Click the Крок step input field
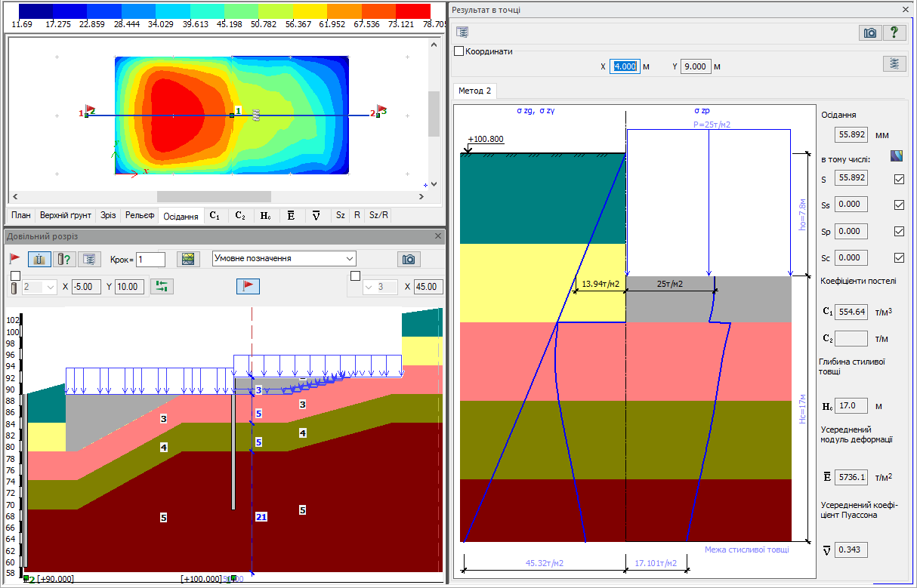The width and height of the screenshot is (917, 588). pos(150,259)
